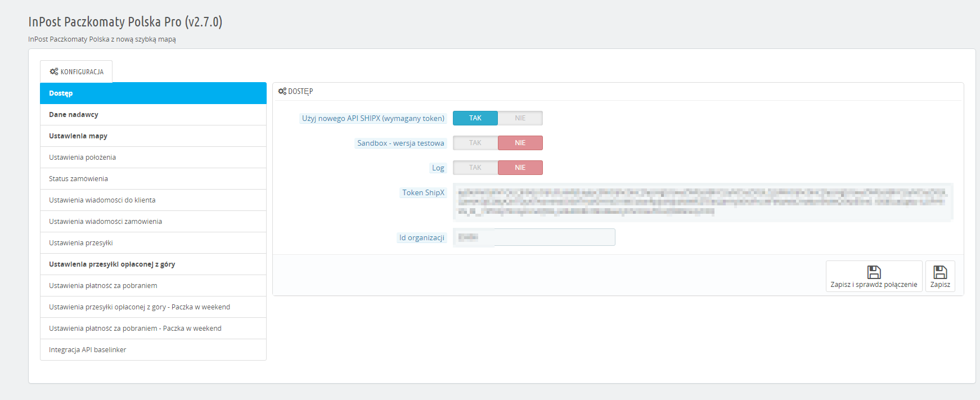Click the Sandbox - wersja testowa label
980x400 pixels.
point(401,143)
